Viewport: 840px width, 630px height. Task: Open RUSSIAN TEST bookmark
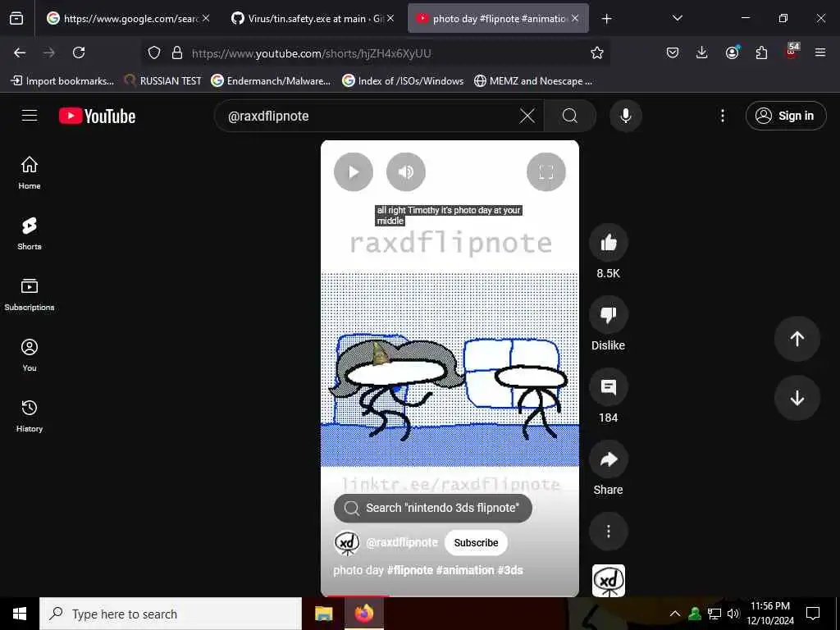point(163,81)
